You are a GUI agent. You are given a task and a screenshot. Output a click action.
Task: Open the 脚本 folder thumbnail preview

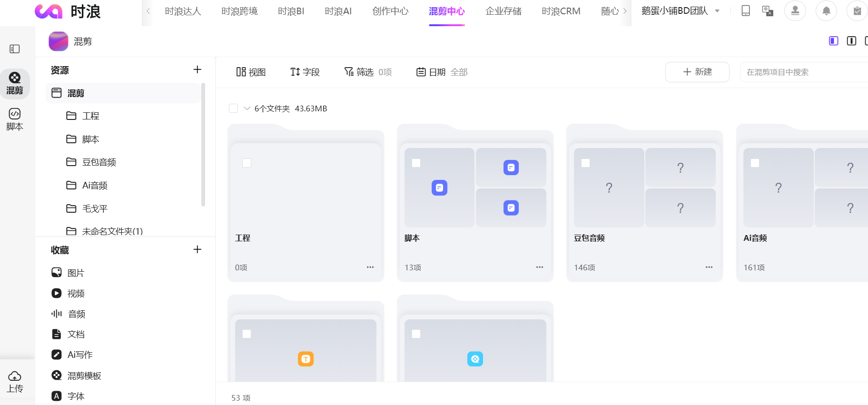[x=475, y=188]
